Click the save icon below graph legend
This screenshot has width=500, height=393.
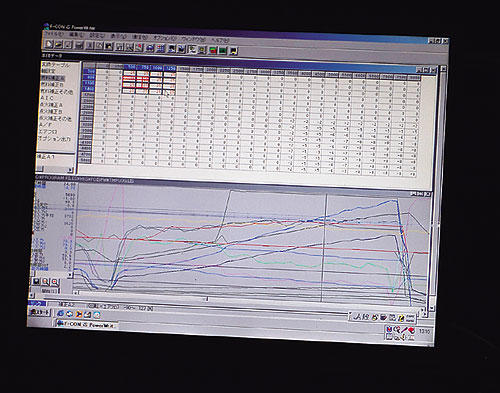tap(36, 281)
